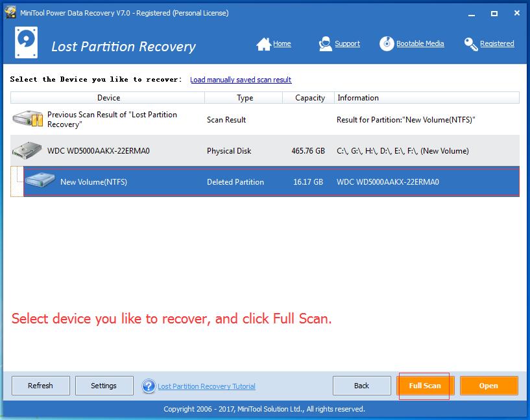
Task: Click the Device column header
Action: click(108, 97)
